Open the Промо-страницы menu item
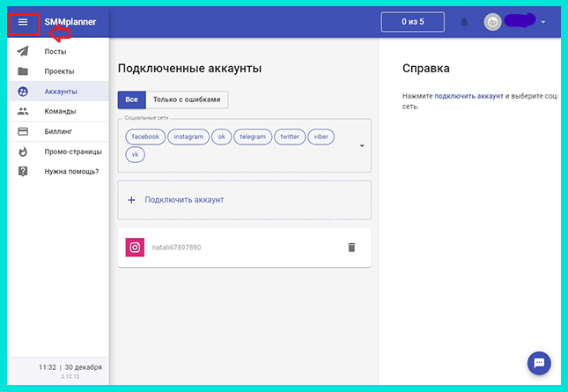Image resolution: width=568 pixels, height=392 pixels. [x=73, y=152]
